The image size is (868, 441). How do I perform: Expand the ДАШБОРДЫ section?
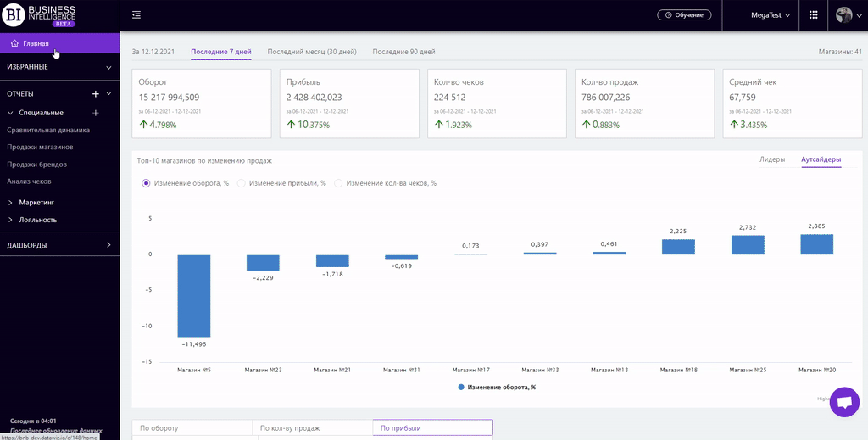(108, 245)
